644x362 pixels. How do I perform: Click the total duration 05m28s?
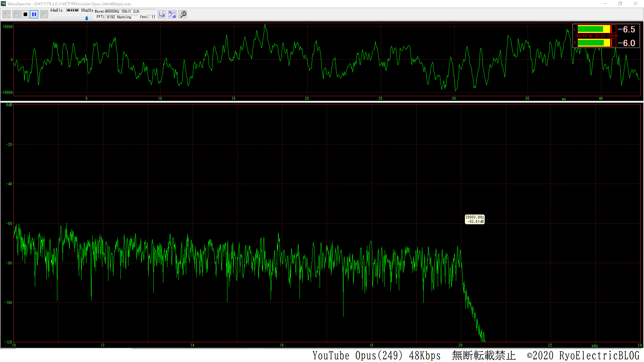pos(87,10)
